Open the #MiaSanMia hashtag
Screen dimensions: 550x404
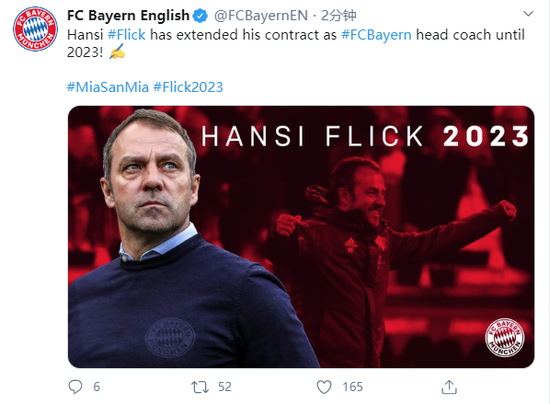click(x=108, y=87)
